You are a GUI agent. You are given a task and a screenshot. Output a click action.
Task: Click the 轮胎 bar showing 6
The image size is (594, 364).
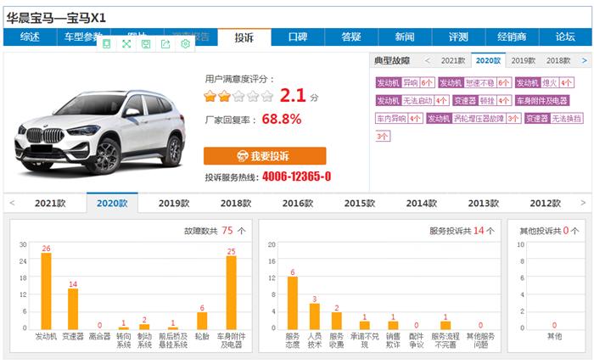(x=202, y=321)
